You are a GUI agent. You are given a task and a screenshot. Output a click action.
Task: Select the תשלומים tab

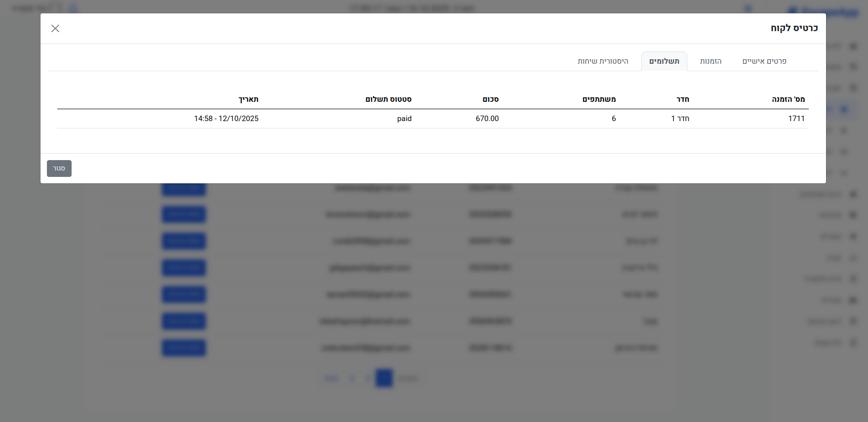[x=664, y=61]
